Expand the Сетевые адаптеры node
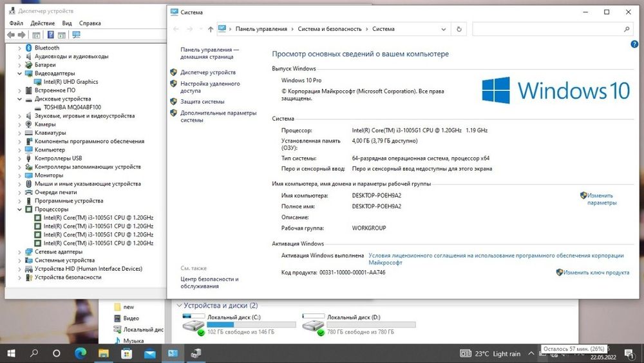 click(19, 252)
